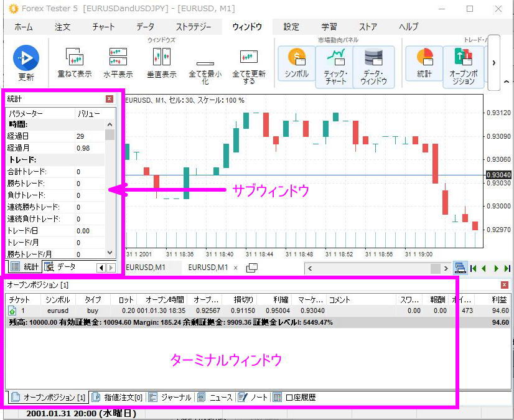Viewport: 514px width, 420px height.
Task: Select the 重ねて表示 cascade windows icon
Action: click(x=75, y=59)
